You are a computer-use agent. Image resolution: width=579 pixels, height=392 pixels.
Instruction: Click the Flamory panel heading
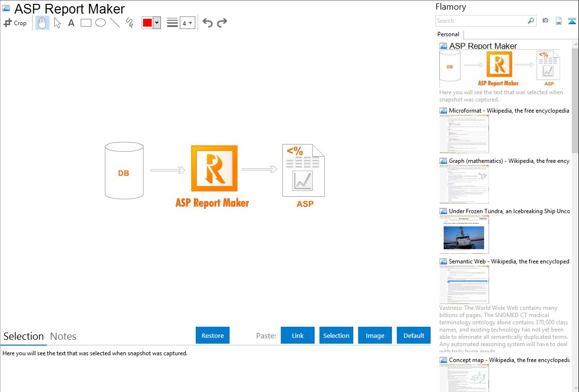(x=450, y=7)
